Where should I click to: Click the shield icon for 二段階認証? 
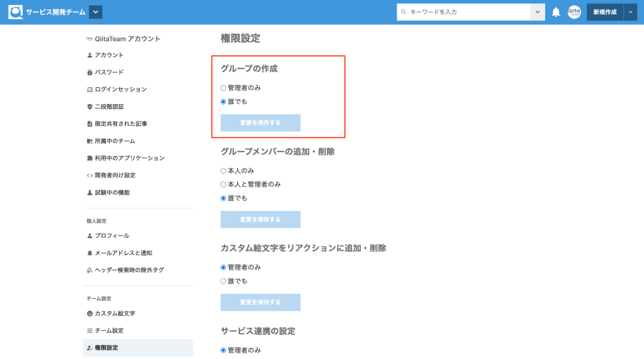pos(89,106)
